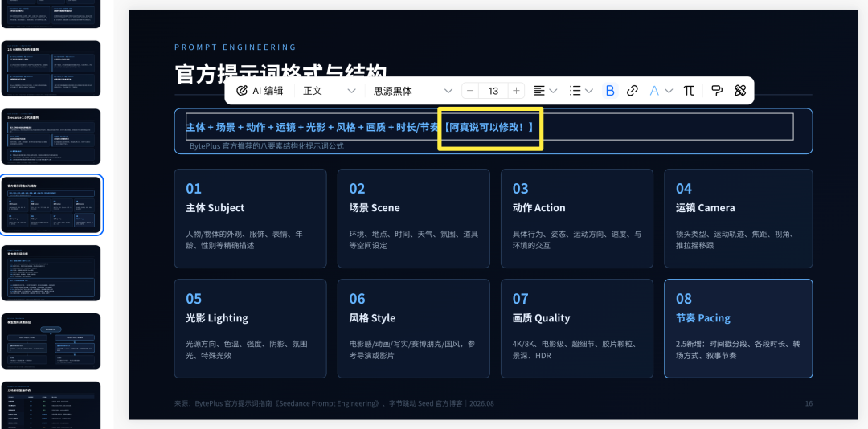This screenshot has height=429, width=868.
Task: Click the source footer 来源：BytePlus 官方提示词指南
Action: point(334,403)
